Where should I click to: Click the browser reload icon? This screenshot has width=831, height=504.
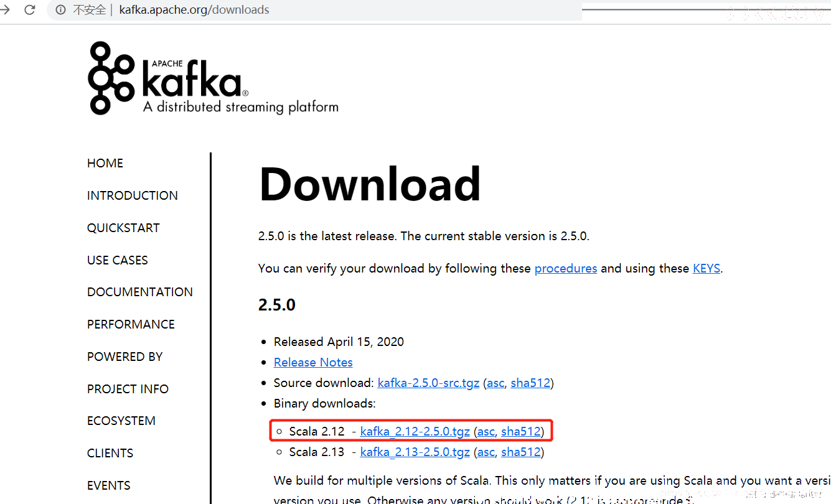click(x=29, y=10)
